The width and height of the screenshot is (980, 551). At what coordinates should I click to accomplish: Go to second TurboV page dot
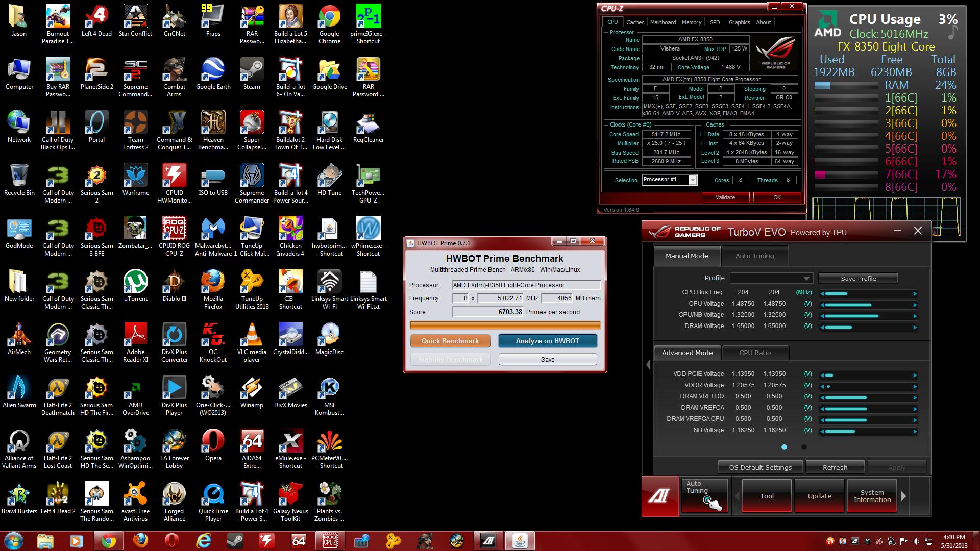point(804,447)
